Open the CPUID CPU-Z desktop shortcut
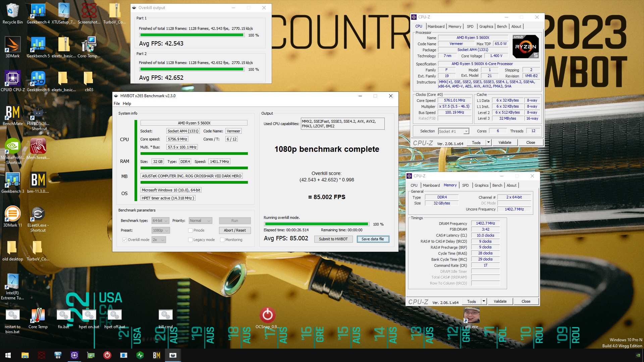Image resolution: width=644 pixels, height=362 pixels. tap(13, 81)
